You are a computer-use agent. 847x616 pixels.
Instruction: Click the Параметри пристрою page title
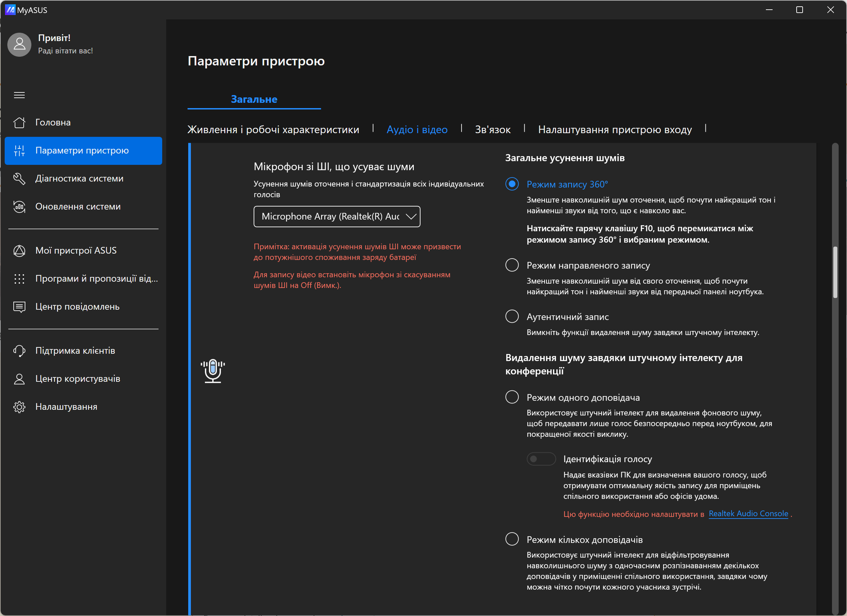(x=256, y=61)
